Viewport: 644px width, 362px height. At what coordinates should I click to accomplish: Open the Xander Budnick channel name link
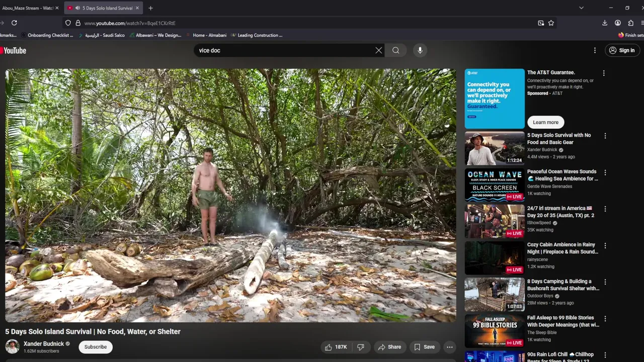tap(44, 344)
